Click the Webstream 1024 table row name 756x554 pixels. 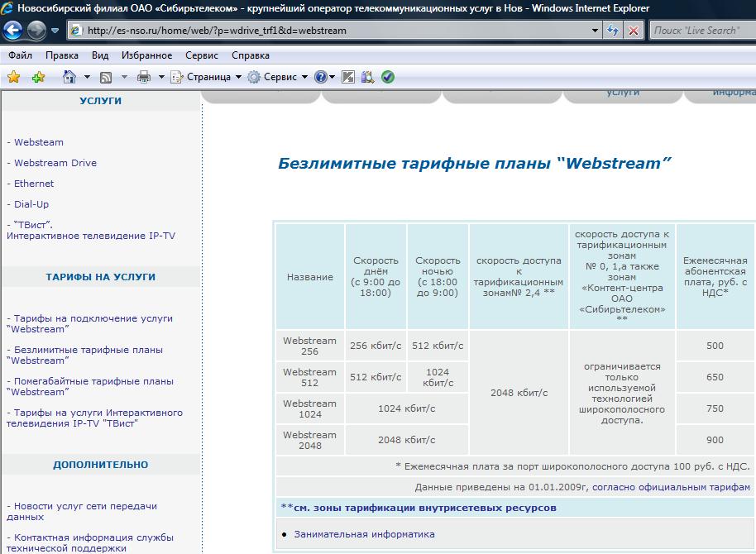click(x=309, y=408)
